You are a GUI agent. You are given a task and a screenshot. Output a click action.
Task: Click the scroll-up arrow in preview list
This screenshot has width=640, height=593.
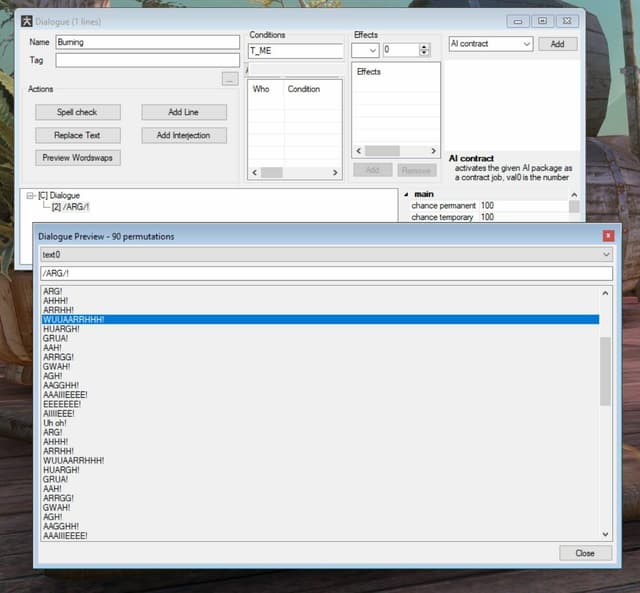point(605,293)
